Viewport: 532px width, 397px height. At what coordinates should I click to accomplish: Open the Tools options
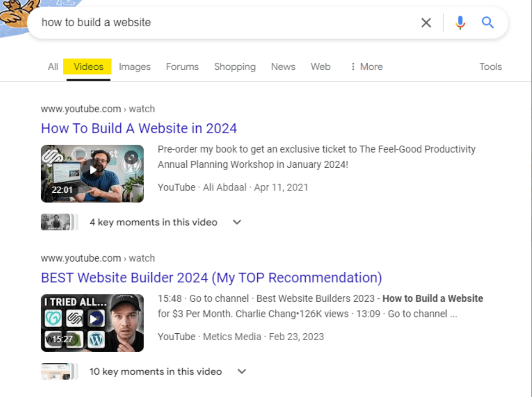490,67
